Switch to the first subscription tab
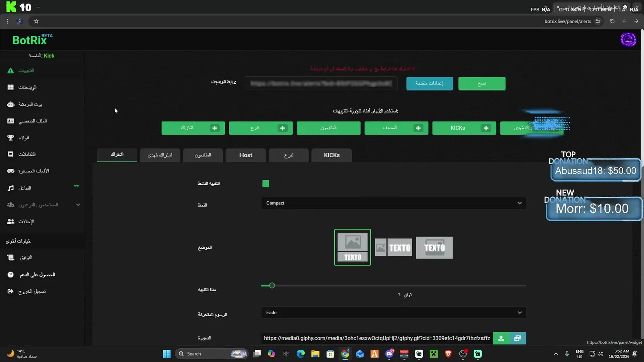Viewport: 644px width, 362px height. (x=117, y=155)
